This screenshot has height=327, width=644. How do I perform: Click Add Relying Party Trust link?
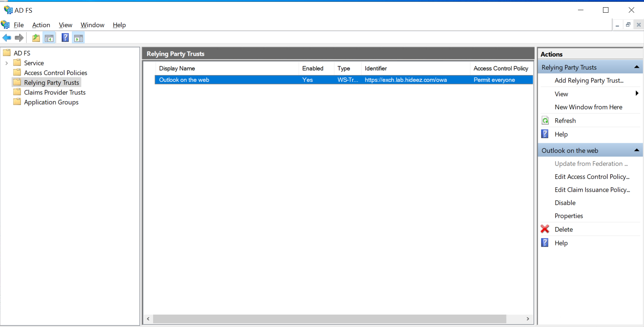pos(589,80)
